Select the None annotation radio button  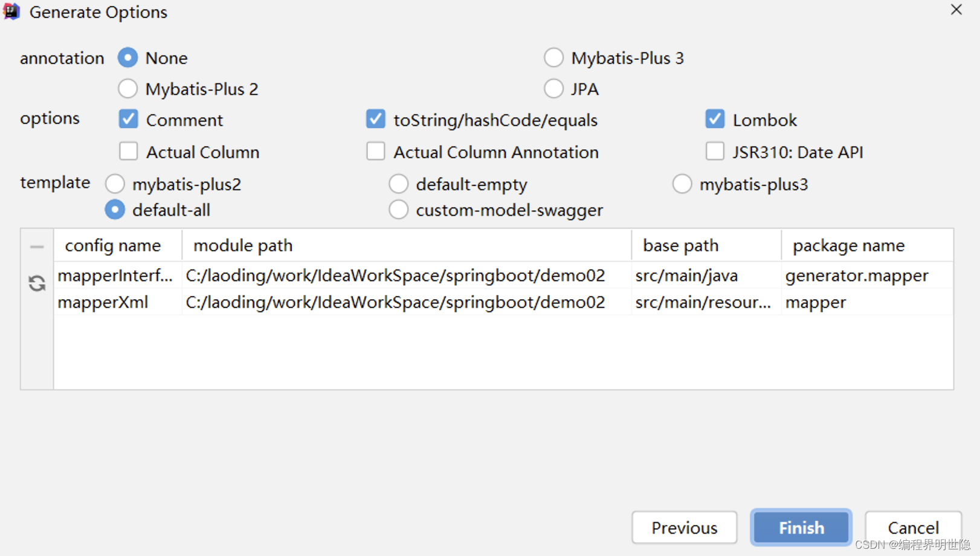coord(128,58)
